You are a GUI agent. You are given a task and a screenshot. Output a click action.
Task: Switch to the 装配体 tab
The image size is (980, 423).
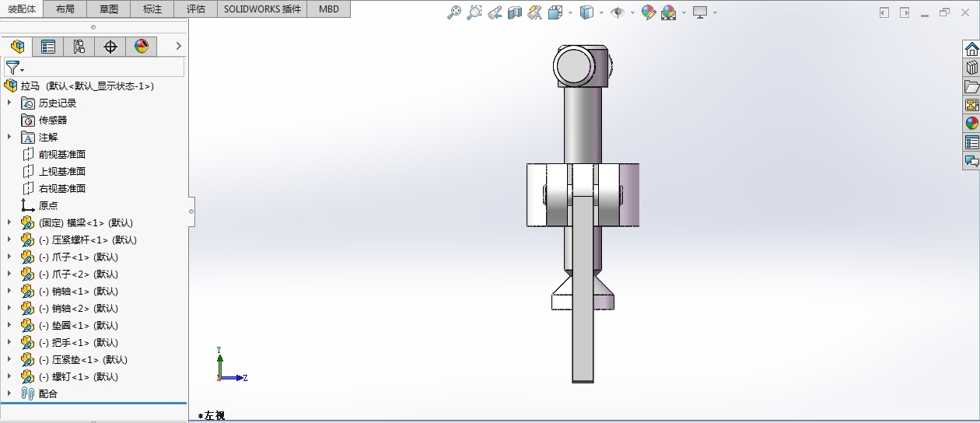[22, 9]
